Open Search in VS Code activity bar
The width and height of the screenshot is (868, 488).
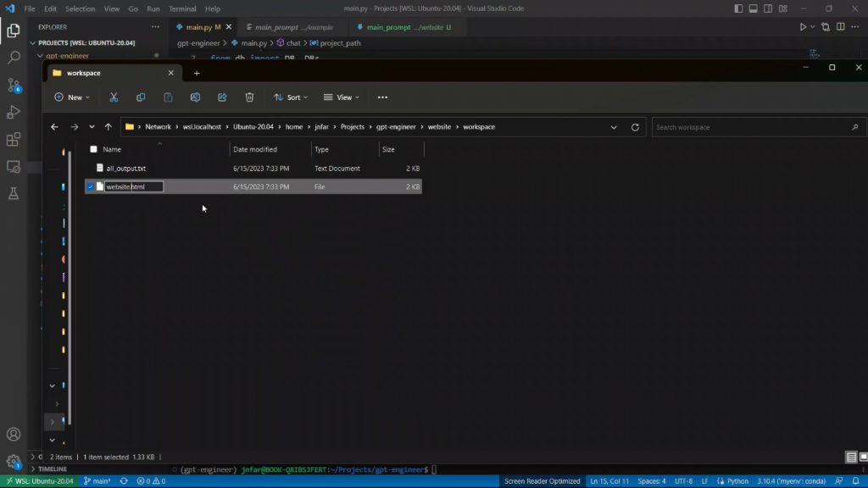pos(14,58)
